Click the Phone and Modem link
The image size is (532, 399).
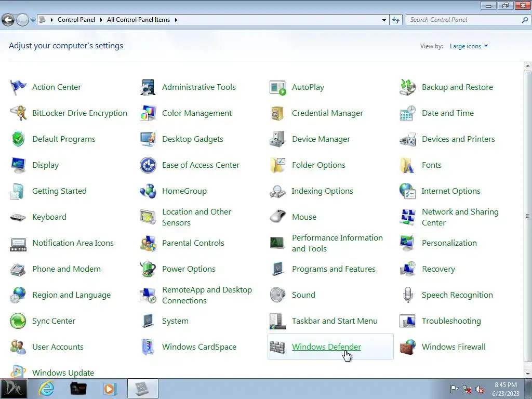[x=66, y=269]
